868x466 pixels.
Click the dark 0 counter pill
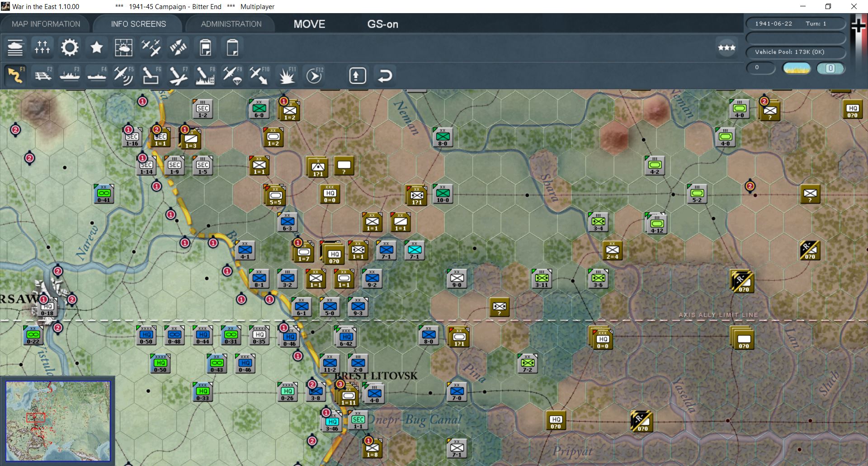tap(761, 68)
